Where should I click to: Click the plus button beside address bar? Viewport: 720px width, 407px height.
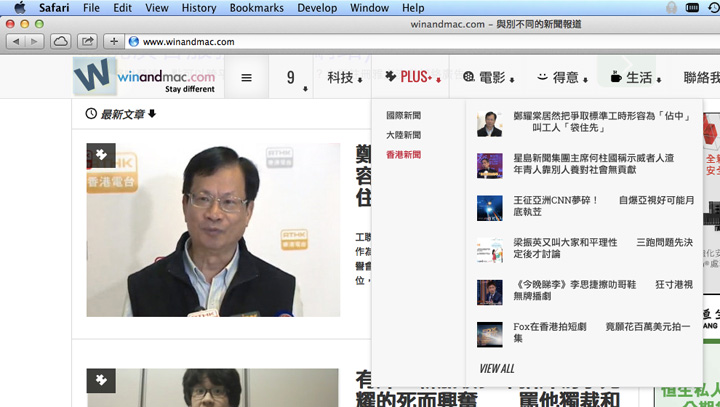click(114, 41)
